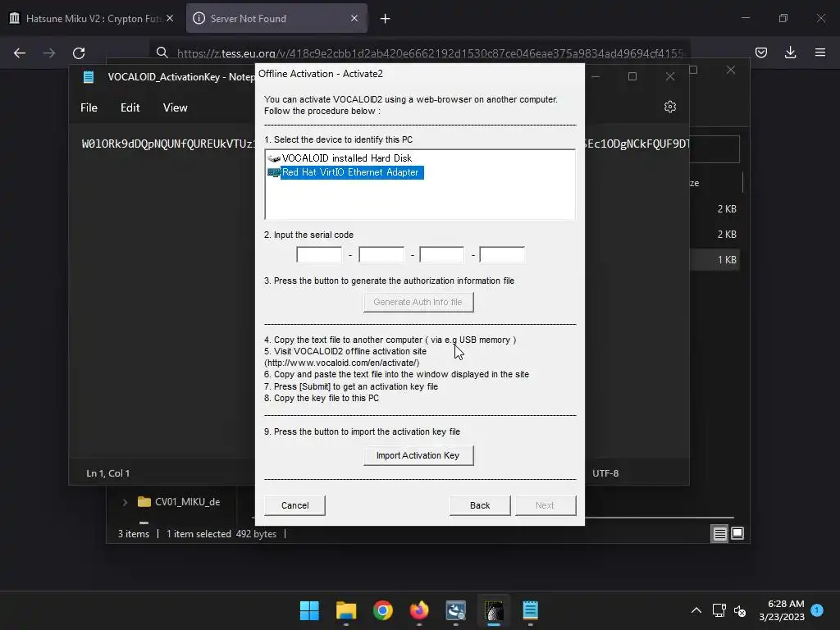Click the fourth serial code field
This screenshot has width=840, height=630.
(502, 255)
